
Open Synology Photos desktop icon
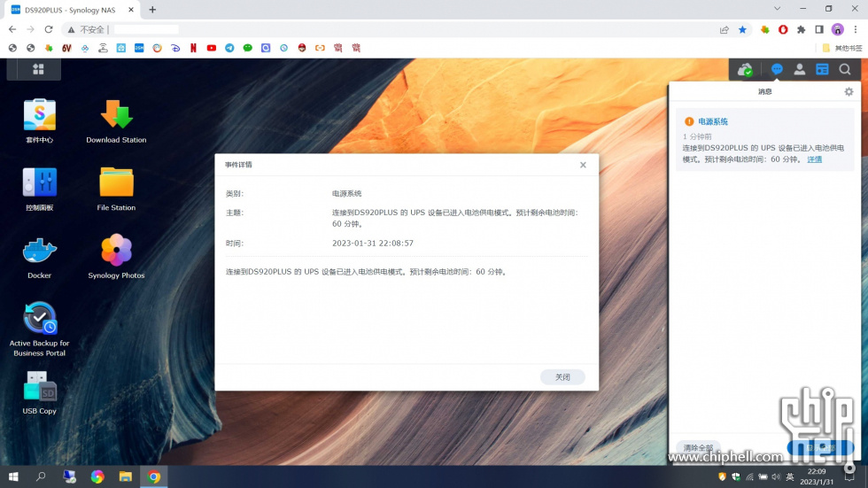coord(116,257)
